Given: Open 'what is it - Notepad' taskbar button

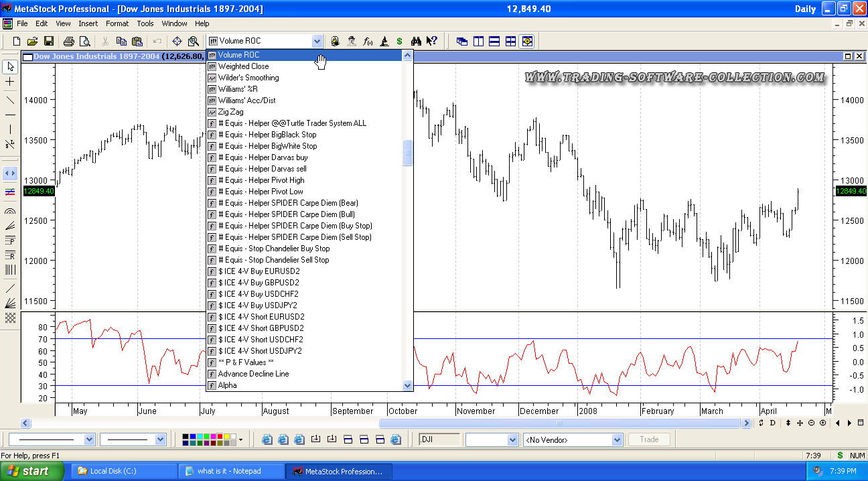Looking at the screenshot, I should [x=231, y=471].
